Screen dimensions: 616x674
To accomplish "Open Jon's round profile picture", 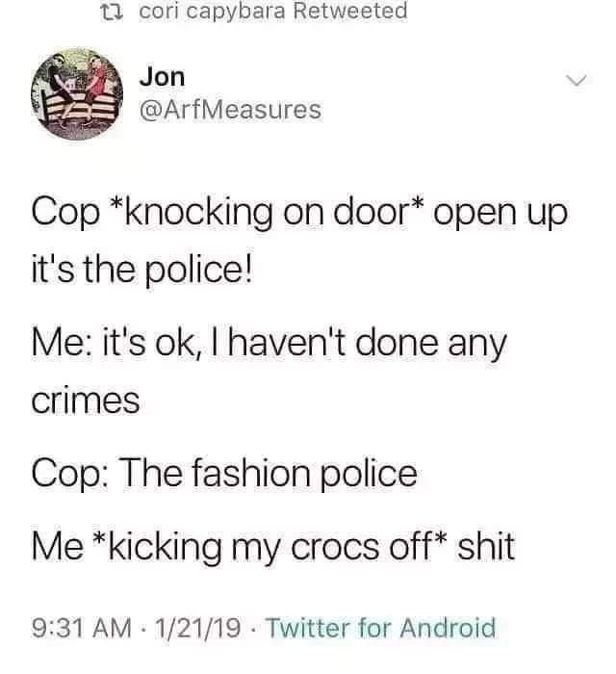I will [77, 94].
